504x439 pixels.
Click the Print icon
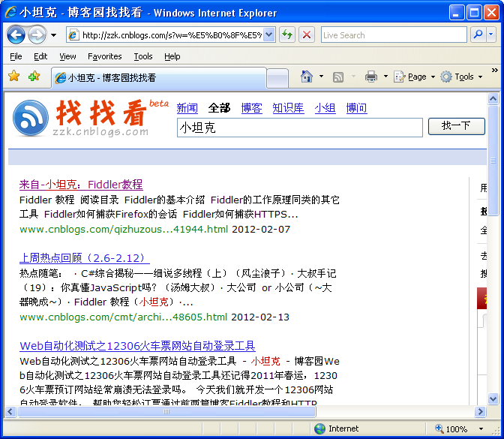point(371,77)
